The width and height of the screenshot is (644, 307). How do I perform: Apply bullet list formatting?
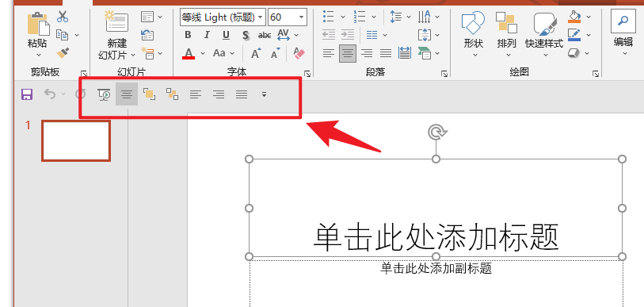tap(328, 17)
